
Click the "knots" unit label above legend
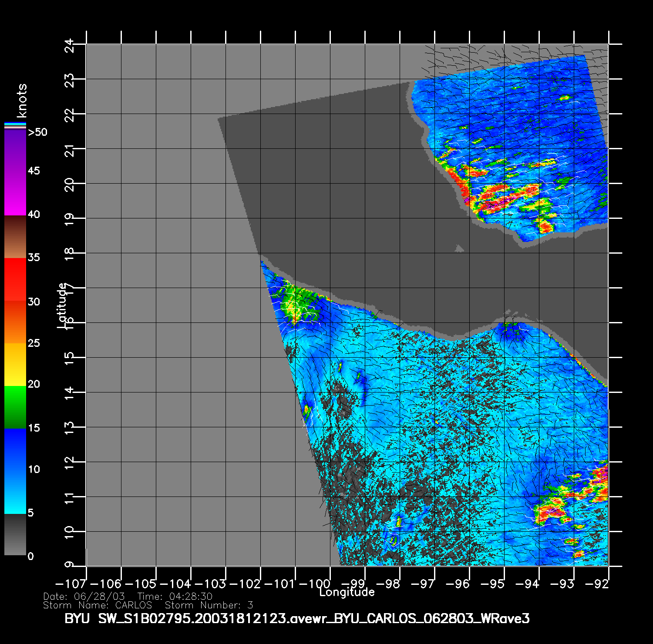click(x=21, y=101)
